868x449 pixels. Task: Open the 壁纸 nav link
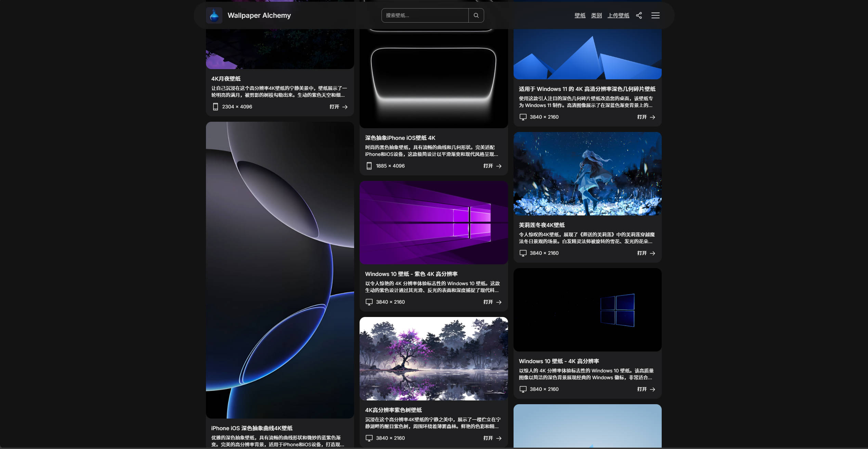(580, 15)
